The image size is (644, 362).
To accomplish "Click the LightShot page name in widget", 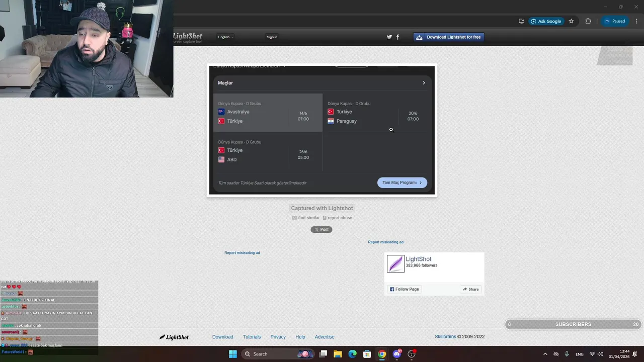I will pos(419,259).
